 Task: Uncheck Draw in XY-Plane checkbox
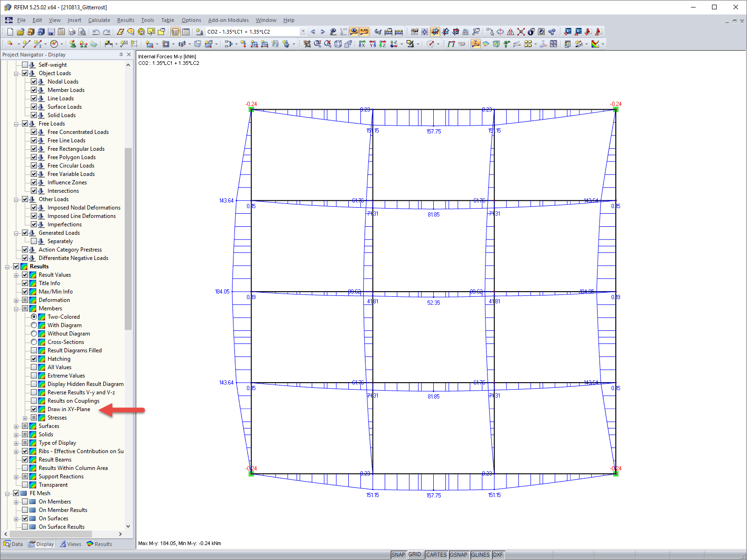[34, 409]
